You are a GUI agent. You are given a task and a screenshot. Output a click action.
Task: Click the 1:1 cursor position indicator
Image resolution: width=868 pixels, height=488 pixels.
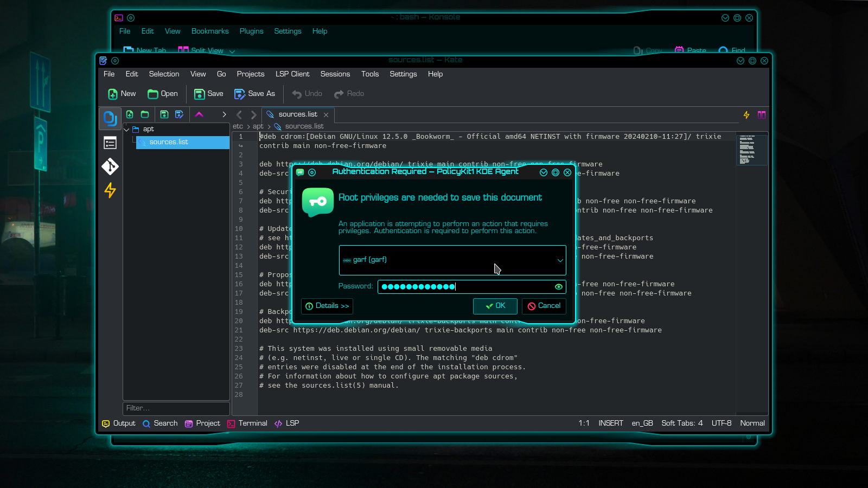(584, 423)
